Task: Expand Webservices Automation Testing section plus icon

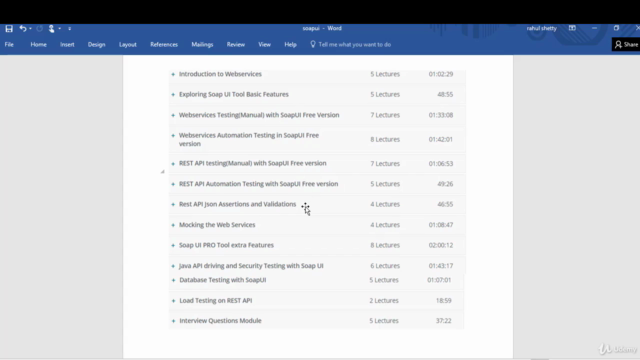Action: (x=173, y=136)
